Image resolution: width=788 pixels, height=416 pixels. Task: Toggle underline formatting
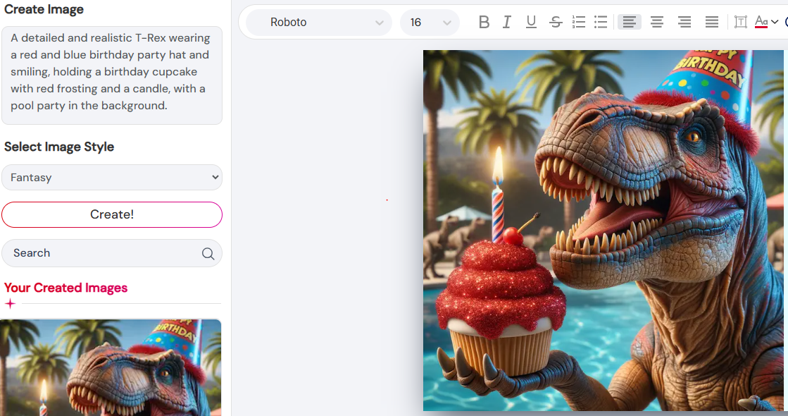click(x=531, y=22)
